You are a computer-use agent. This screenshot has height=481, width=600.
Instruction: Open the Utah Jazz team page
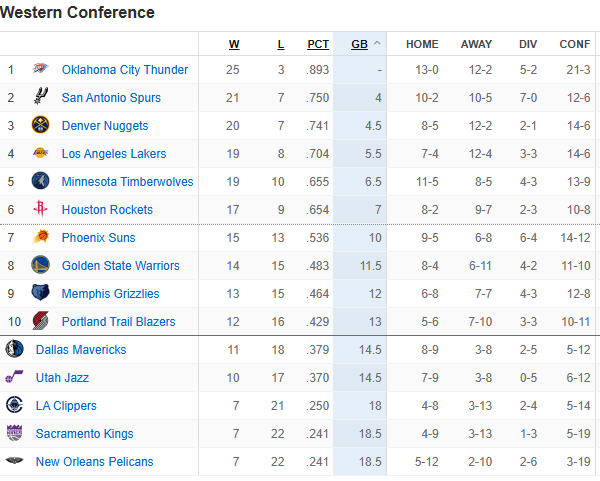(62, 378)
